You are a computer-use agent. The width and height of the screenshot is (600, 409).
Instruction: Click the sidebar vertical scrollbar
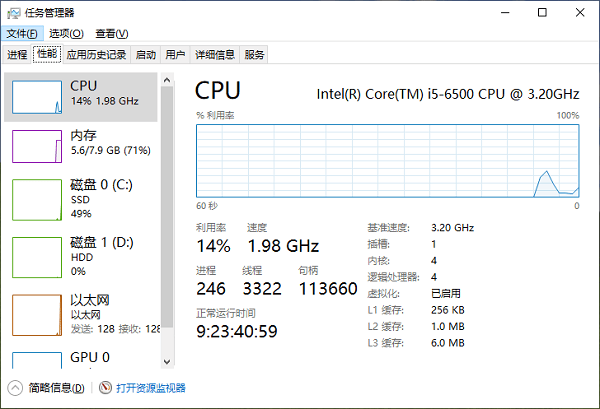[x=168, y=220]
